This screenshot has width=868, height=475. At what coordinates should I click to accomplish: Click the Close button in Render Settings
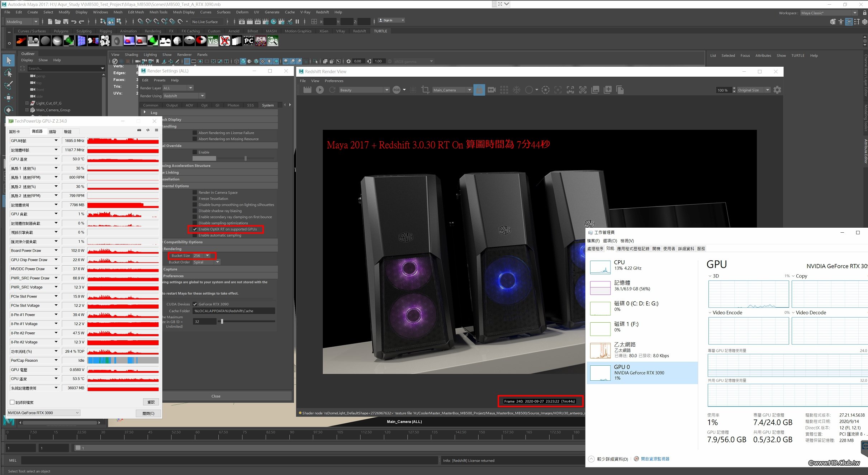[x=216, y=396]
